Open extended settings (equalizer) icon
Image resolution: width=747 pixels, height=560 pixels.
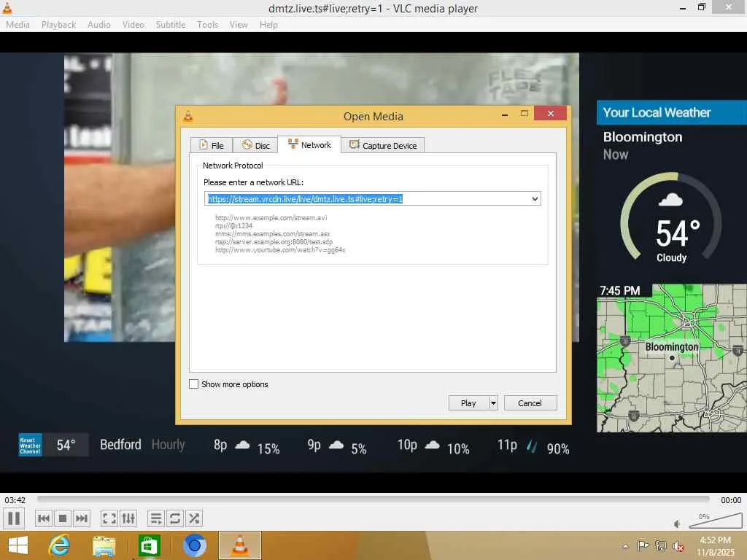(128, 518)
